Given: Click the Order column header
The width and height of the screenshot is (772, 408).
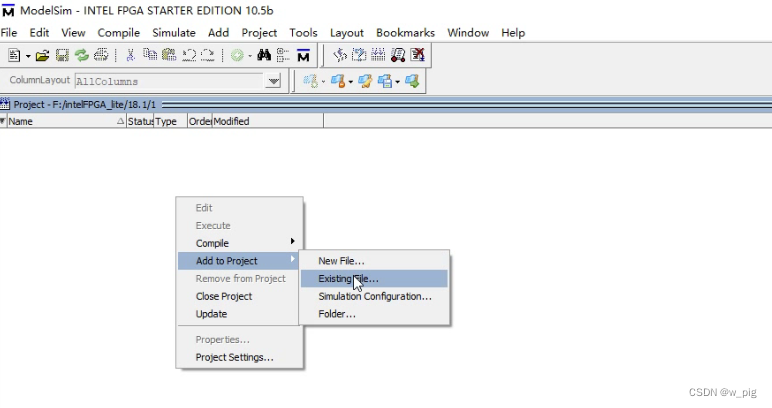Looking at the screenshot, I should [200, 121].
